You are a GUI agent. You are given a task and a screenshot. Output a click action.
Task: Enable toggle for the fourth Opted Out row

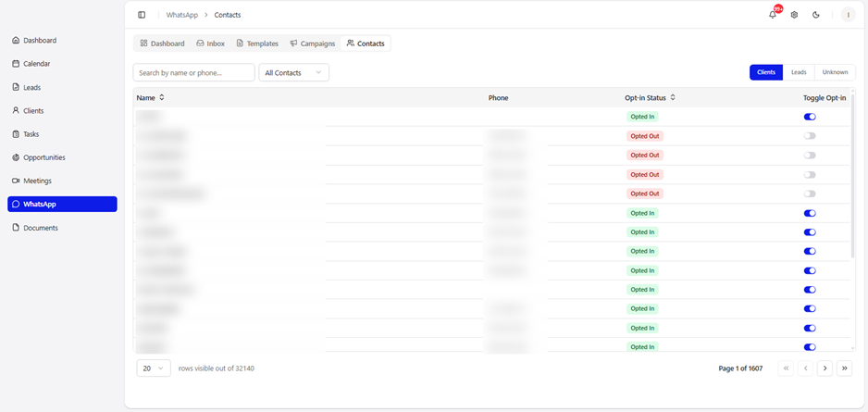[810, 194]
